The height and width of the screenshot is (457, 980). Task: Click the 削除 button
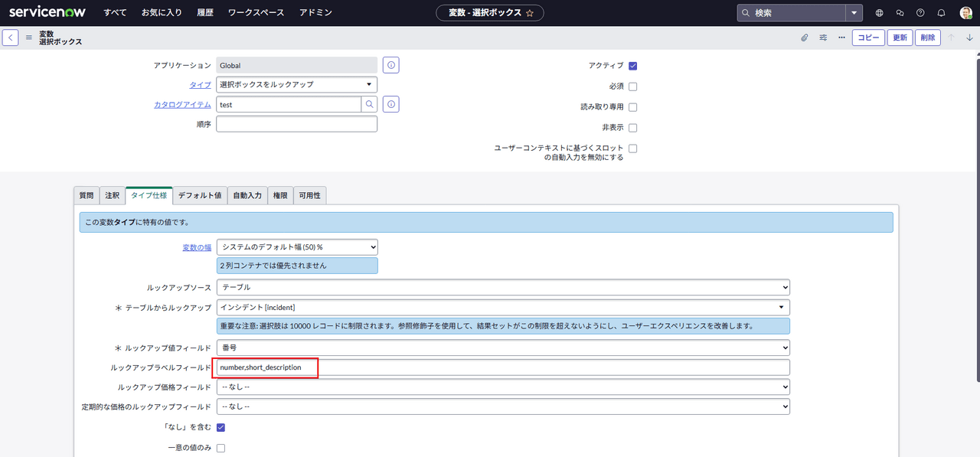(x=927, y=38)
